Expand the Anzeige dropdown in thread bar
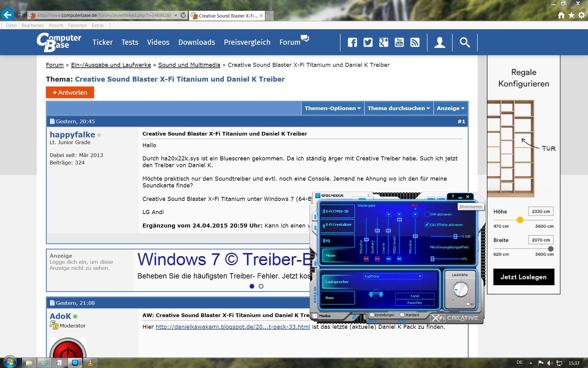The width and height of the screenshot is (588, 368). pos(450,108)
